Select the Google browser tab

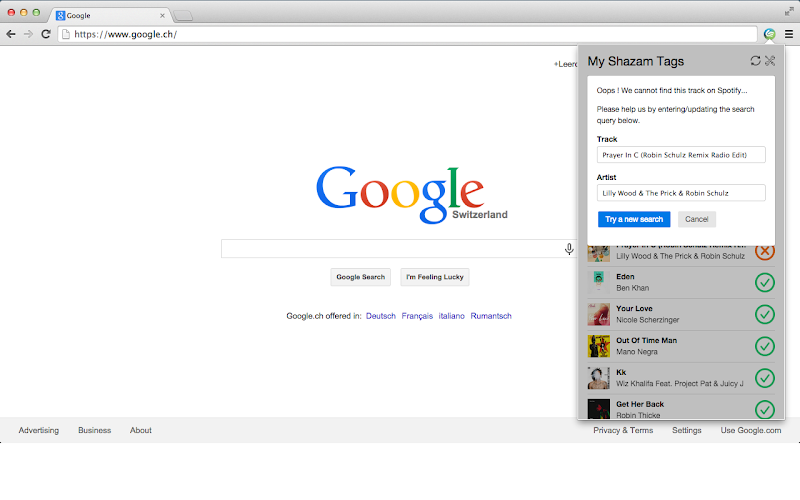[110, 15]
